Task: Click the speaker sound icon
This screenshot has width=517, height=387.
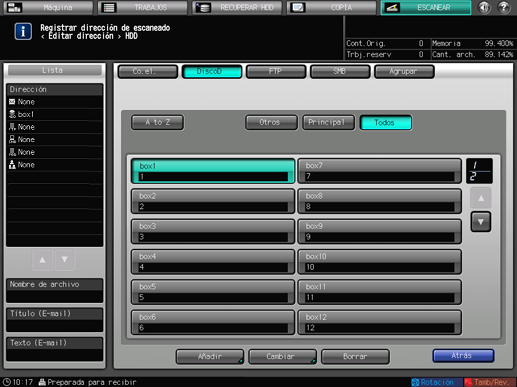Action: click(484, 7)
